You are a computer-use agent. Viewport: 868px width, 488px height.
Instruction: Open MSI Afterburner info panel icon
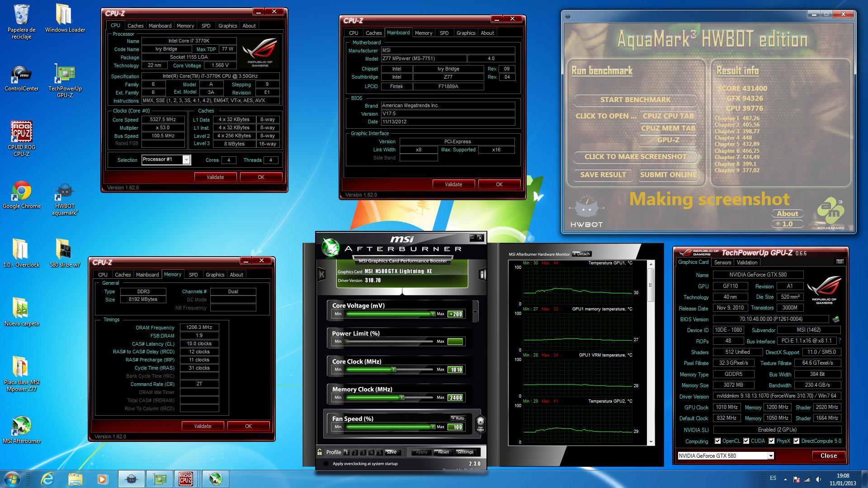482,274
